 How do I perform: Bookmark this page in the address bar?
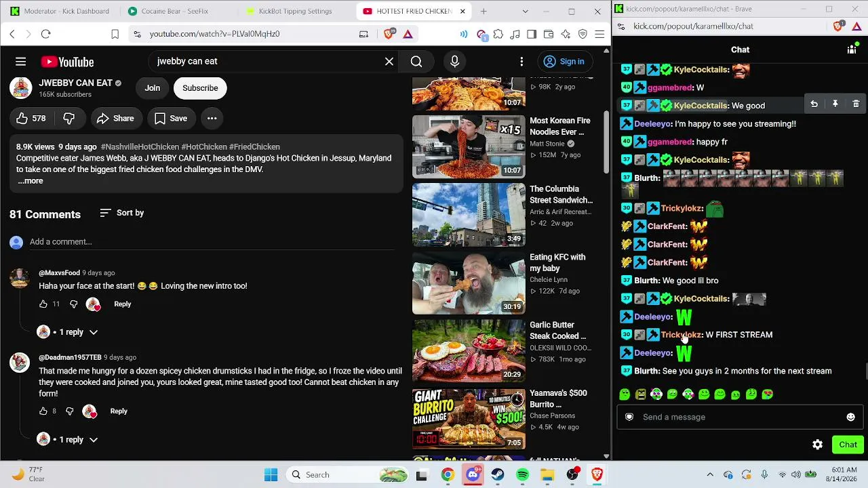point(115,34)
